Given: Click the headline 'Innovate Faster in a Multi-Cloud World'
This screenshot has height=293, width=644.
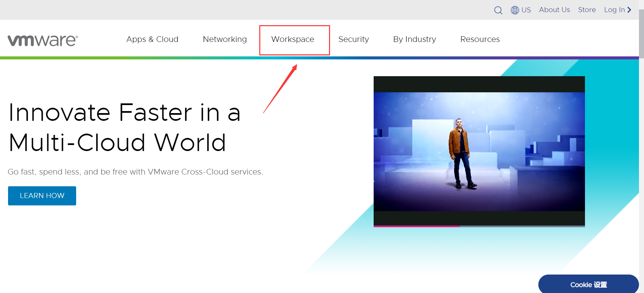Looking at the screenshot, I should coord(124,128).
